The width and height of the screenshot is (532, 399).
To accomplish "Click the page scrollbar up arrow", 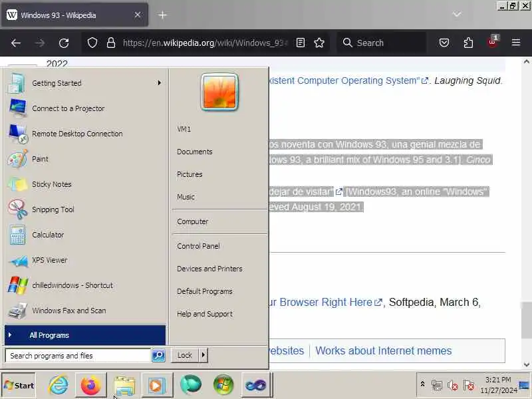I will pos(526,61).
